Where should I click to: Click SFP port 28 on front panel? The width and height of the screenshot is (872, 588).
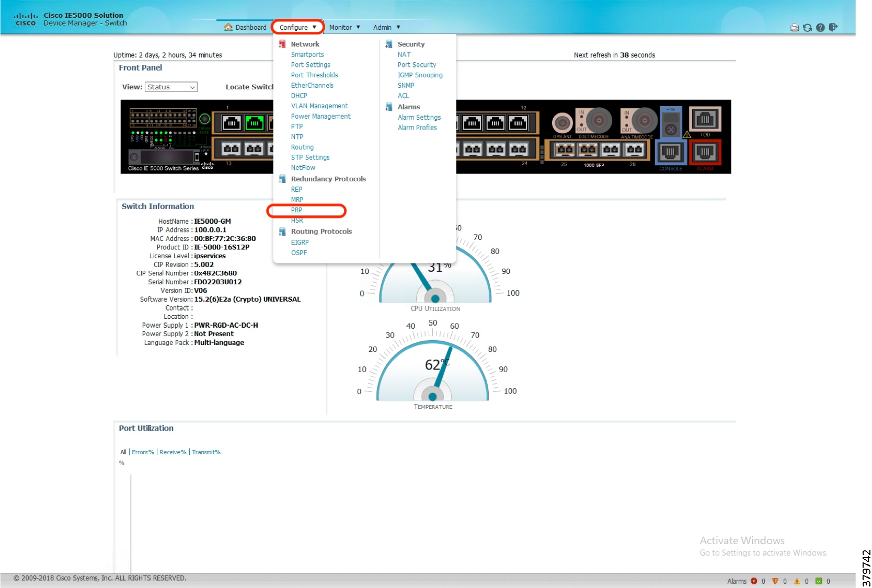pyautogui.click(x=635, y=150)
